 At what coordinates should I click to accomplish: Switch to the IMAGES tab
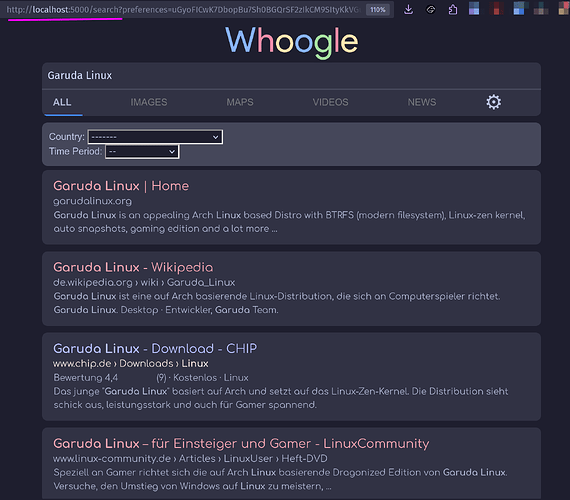tap(149, 102)
